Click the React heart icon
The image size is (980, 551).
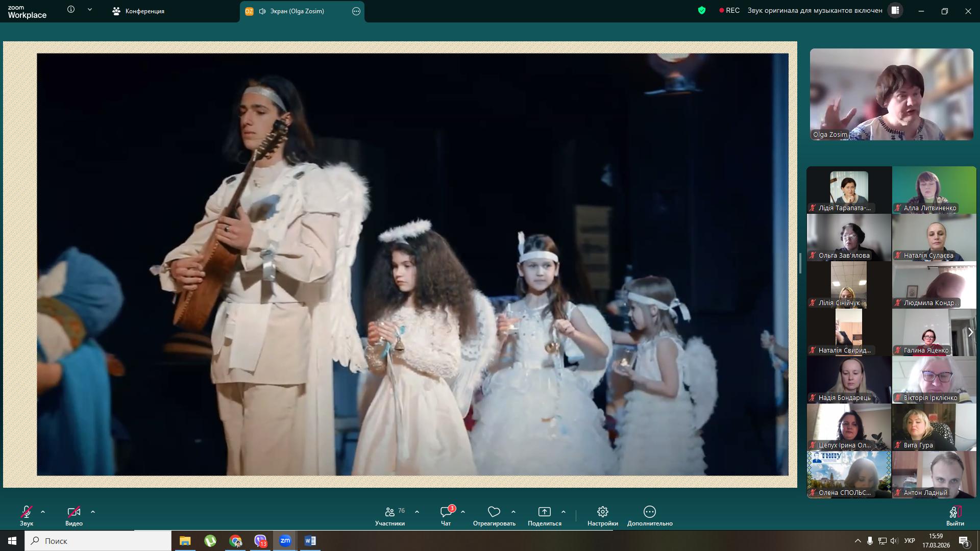pyautogui.click(x=494, y=512)
